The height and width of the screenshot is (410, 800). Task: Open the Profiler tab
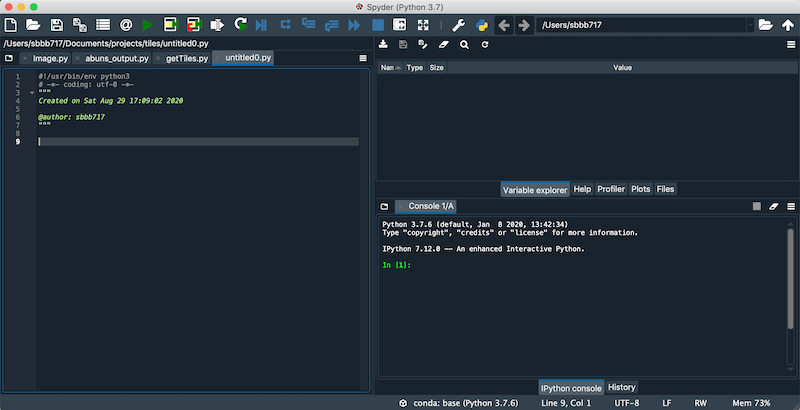(611, 189)
